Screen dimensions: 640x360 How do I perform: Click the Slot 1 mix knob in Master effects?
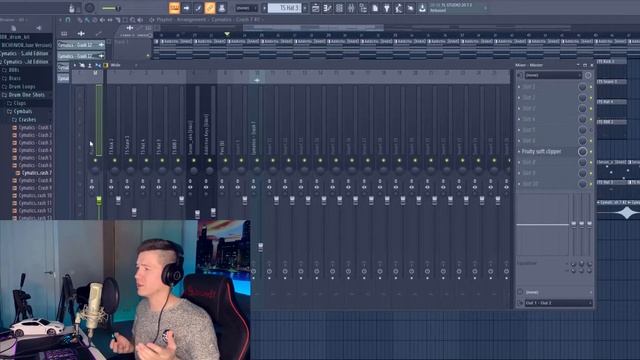click(582, 87)
